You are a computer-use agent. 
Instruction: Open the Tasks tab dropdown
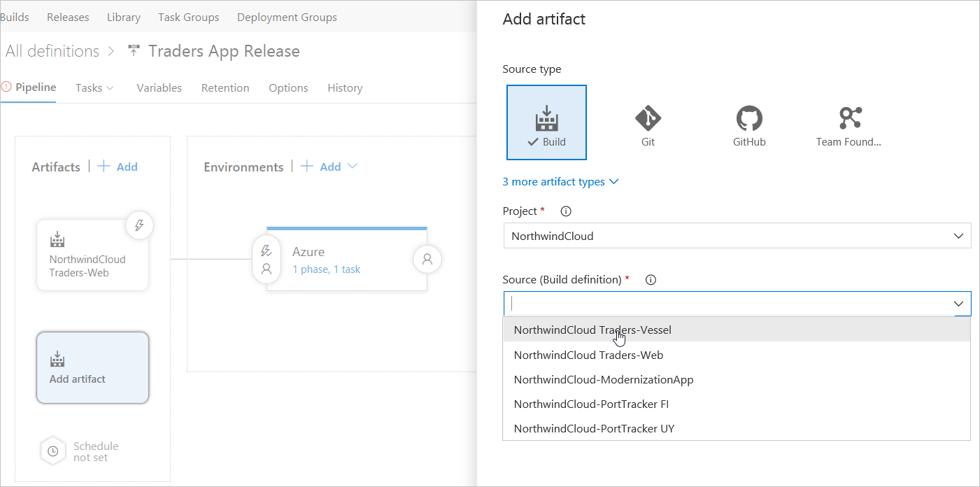coord(94,88)
